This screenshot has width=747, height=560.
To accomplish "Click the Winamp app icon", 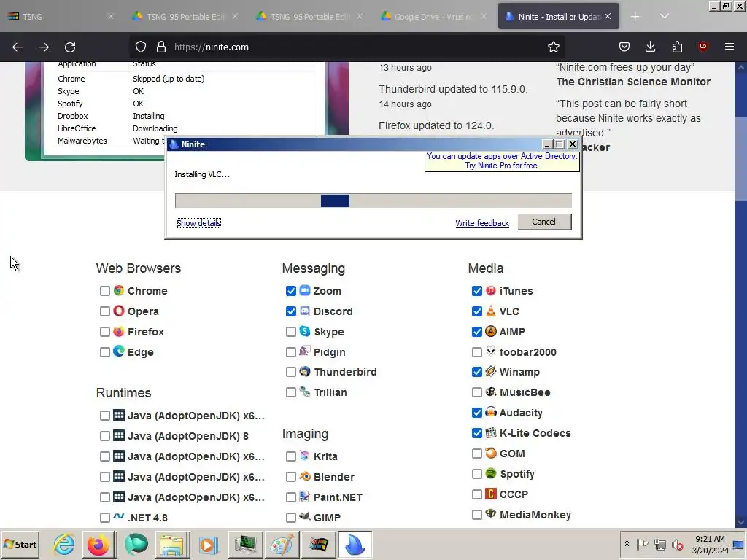I will coord(491,371).
